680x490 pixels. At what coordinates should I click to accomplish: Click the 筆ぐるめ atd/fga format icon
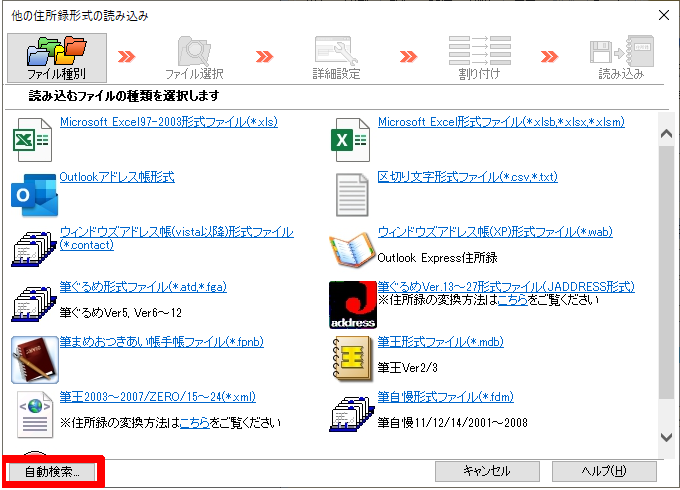[34, 304]
